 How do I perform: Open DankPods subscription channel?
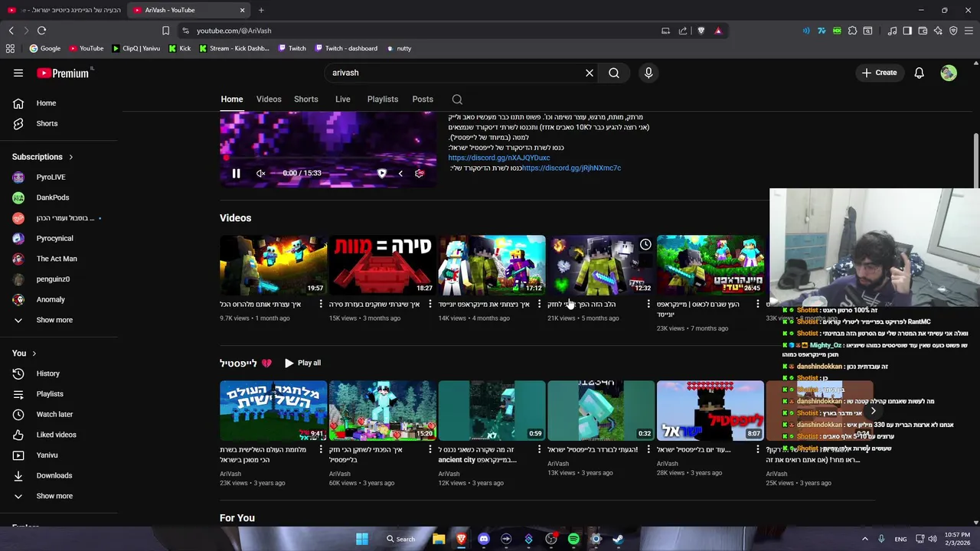(x=59, y=197)
